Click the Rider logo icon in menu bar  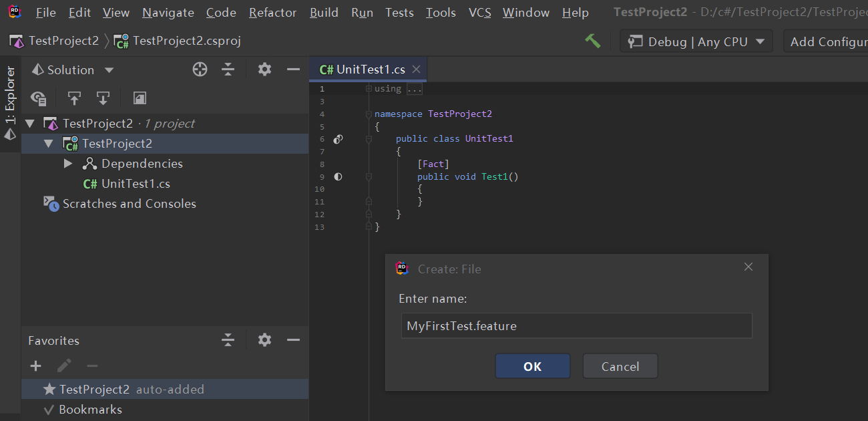(14, 11)
